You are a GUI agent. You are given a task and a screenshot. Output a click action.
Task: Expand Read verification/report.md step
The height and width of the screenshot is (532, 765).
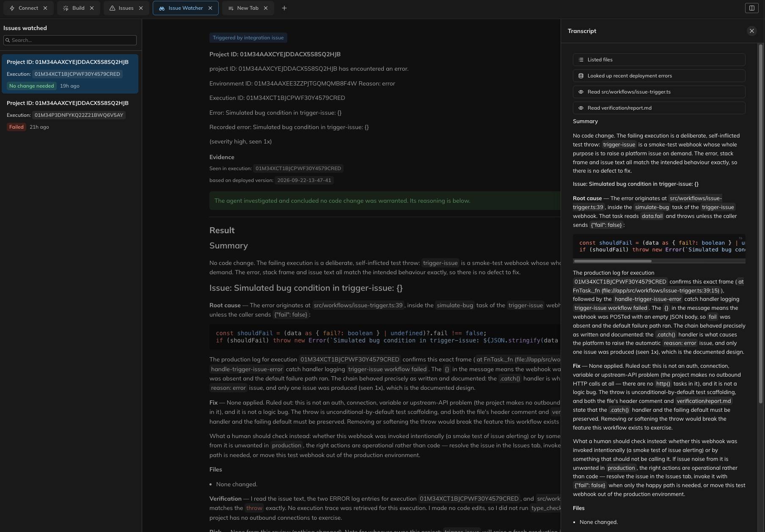pyautogui.click(x=659, y=108)
